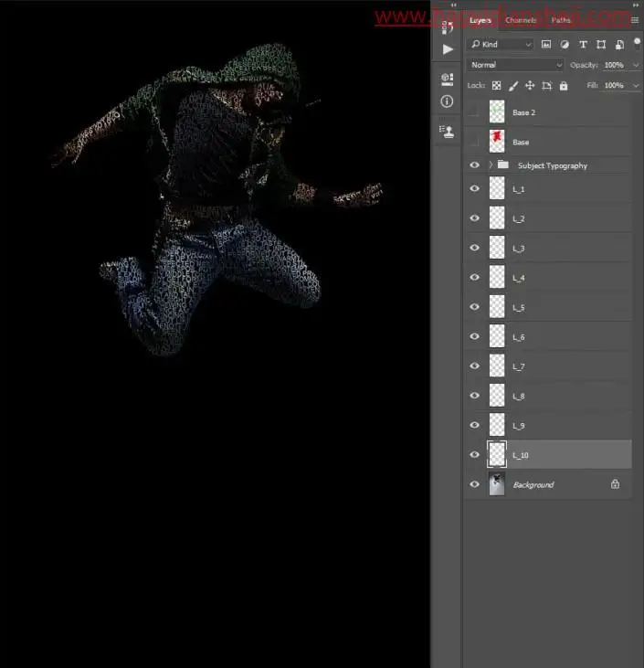Hide the L_9 layer

pyautogui.click(x=474, y=425)
